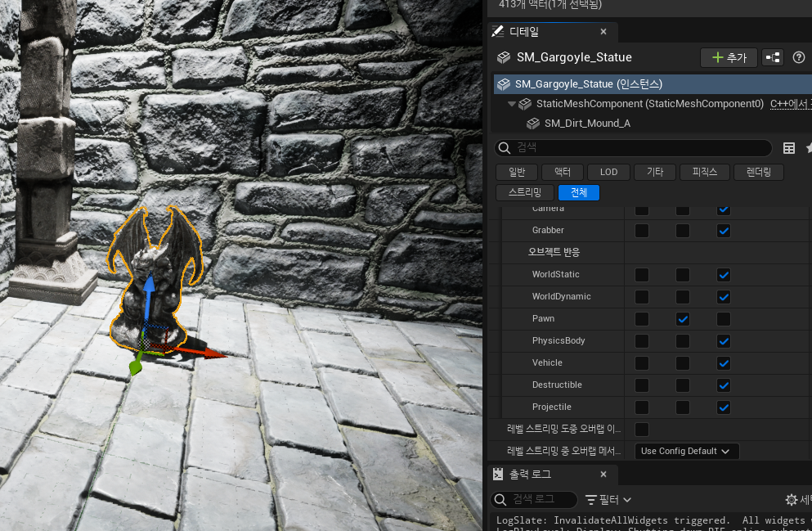
Task: Select SM_Dirt_Mound_A component row
Action: coord(587,124)
